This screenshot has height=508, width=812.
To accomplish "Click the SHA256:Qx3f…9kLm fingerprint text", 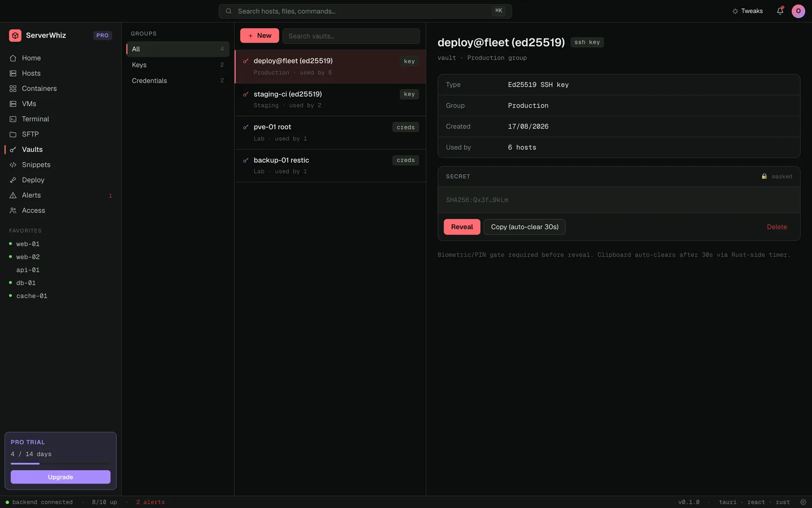I will click(477, 200).
